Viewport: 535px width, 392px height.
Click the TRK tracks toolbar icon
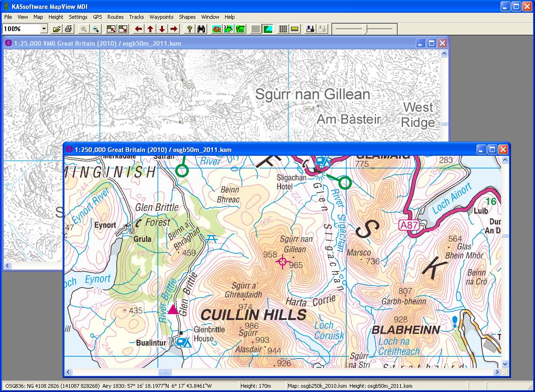coord(240,29)
